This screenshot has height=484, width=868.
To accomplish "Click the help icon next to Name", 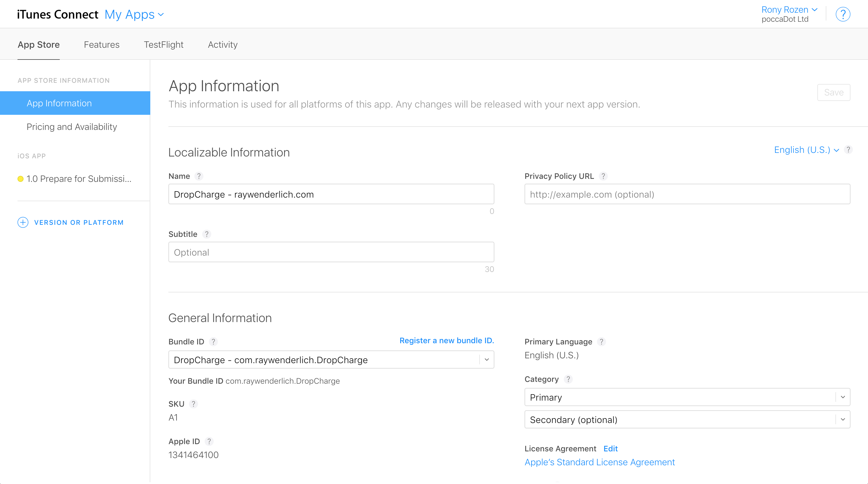I will (x=199, y=176).
